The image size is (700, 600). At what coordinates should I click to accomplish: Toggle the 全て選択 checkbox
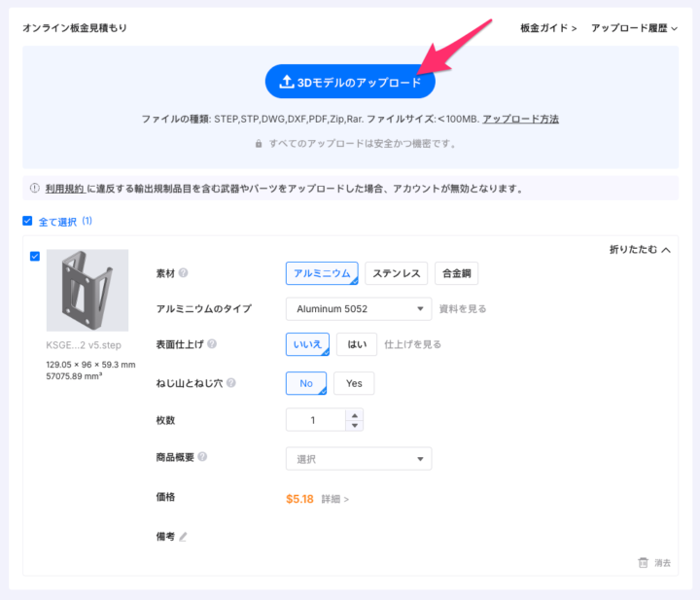coord(27,221)
